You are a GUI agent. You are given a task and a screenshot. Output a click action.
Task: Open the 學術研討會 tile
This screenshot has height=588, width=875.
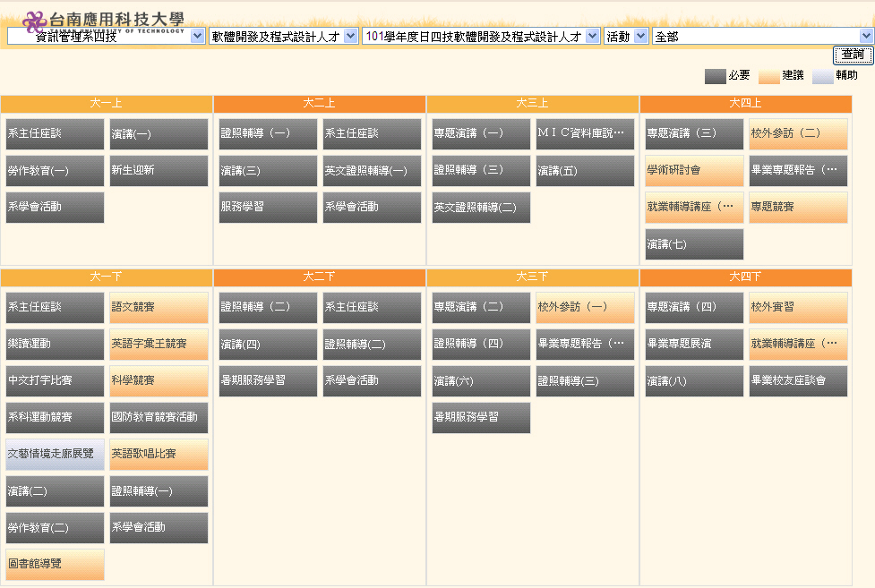(x=694, y=171)
